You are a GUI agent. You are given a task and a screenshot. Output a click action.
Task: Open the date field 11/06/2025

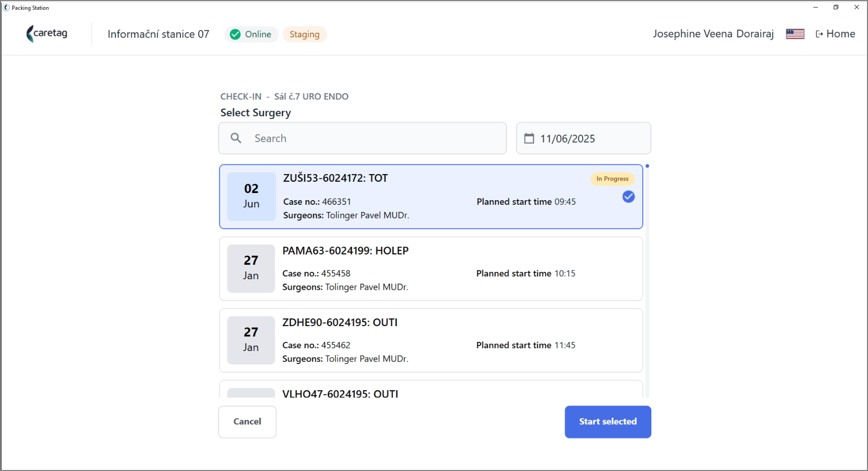point(583,138)
